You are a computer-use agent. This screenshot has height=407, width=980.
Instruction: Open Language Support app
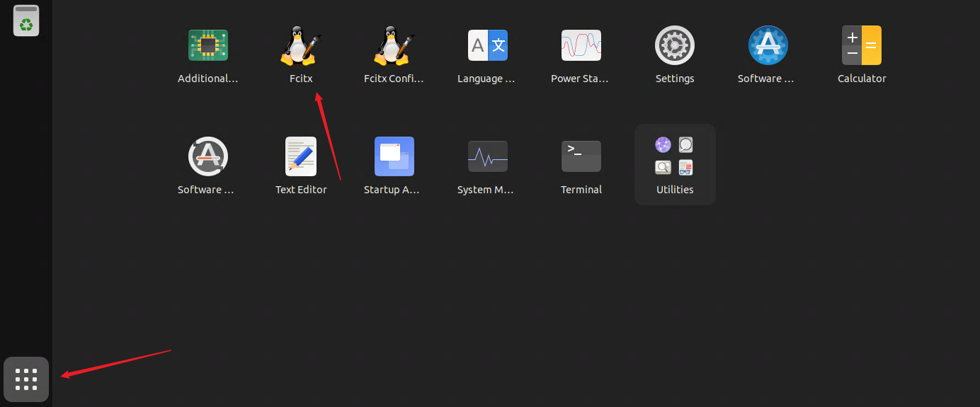[x=488, y=45]
